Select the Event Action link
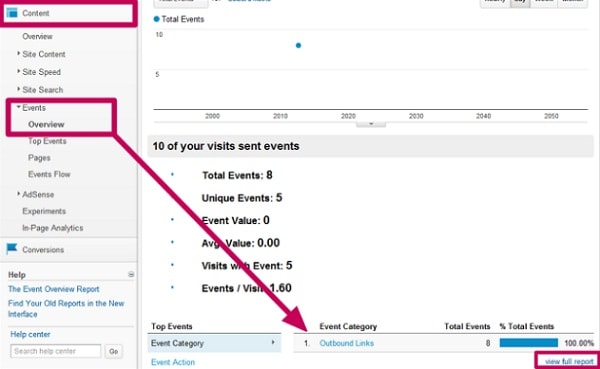The height and width of the screenshot is (369, 600). [x=173, y=362]
